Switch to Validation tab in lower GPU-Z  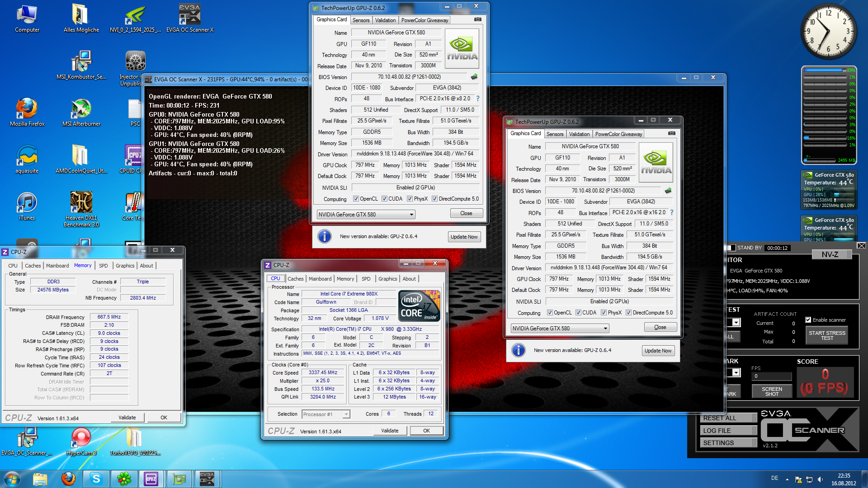(579, 134)
